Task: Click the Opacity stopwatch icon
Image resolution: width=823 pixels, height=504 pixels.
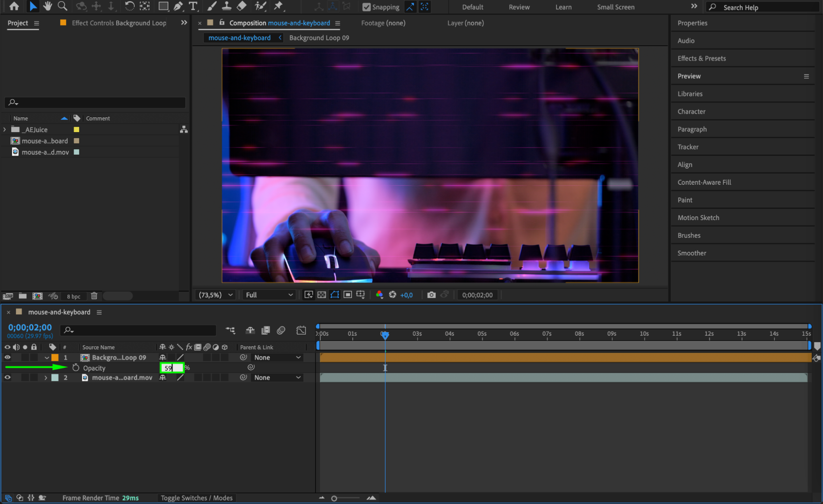Action: tap(76, 368)
